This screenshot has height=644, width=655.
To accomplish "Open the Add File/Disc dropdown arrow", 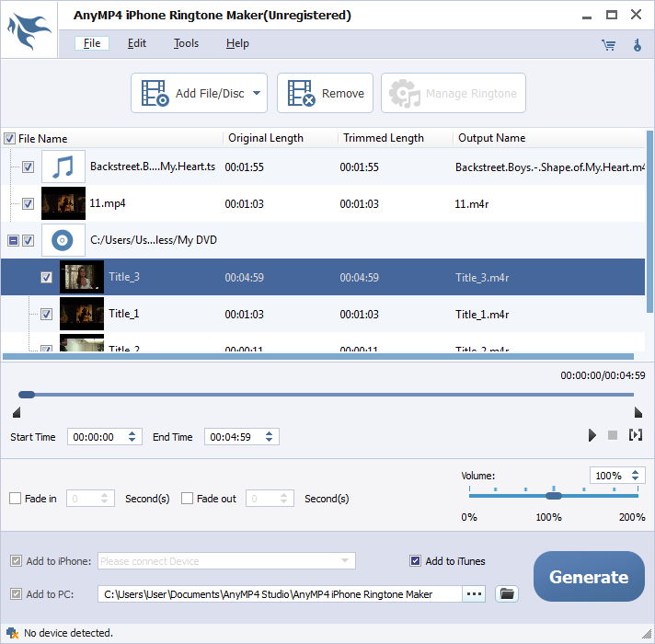I will click(257, 93).
